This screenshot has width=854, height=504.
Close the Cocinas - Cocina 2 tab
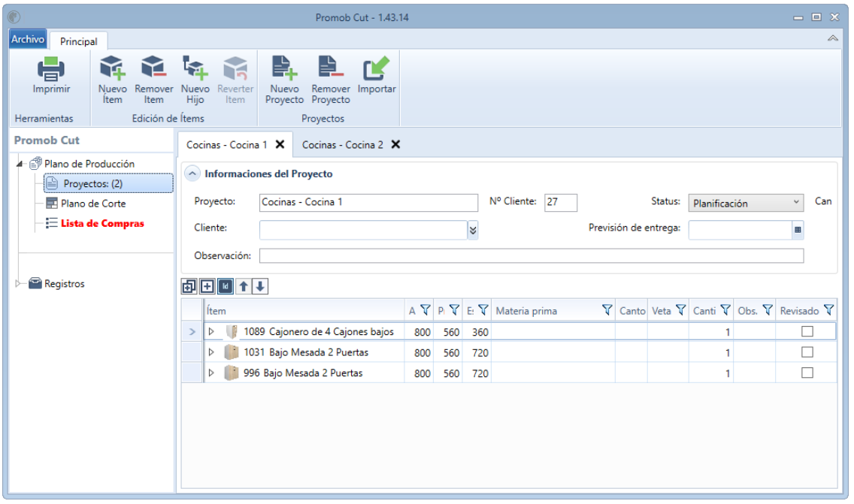[x=396, y=144]
